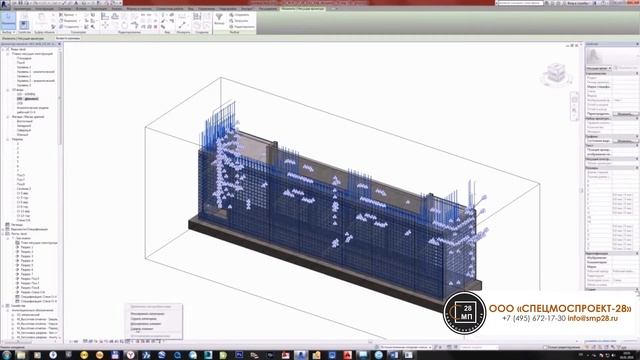
Task: Open Photoshop from the taskbar
Action: coord(239,355)
